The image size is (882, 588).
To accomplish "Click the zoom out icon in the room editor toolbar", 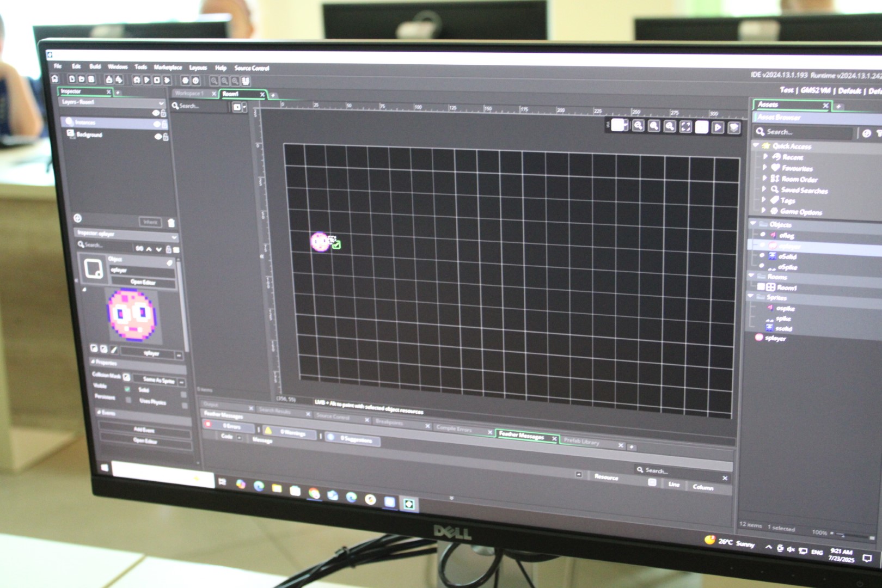I will point(638,126).
